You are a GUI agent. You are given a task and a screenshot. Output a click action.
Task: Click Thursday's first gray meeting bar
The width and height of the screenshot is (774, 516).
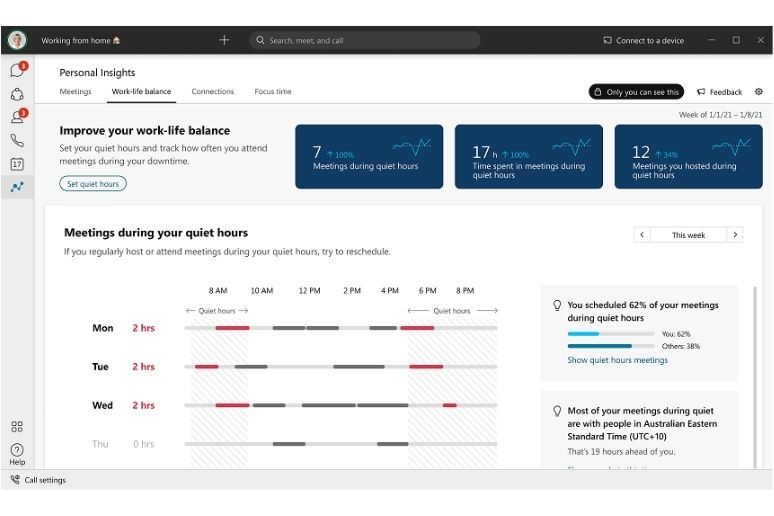[289, 444]
